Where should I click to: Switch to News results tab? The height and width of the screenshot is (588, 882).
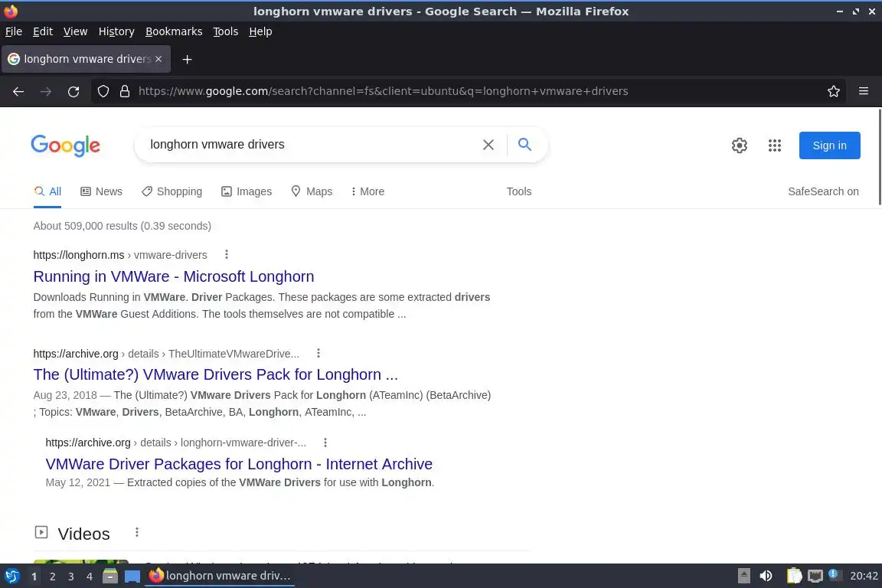tap(101, 191)
